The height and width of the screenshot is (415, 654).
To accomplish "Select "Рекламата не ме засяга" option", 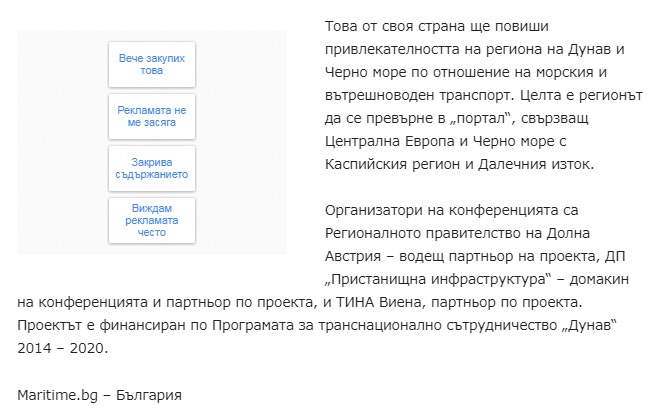I will coord(152,116).
